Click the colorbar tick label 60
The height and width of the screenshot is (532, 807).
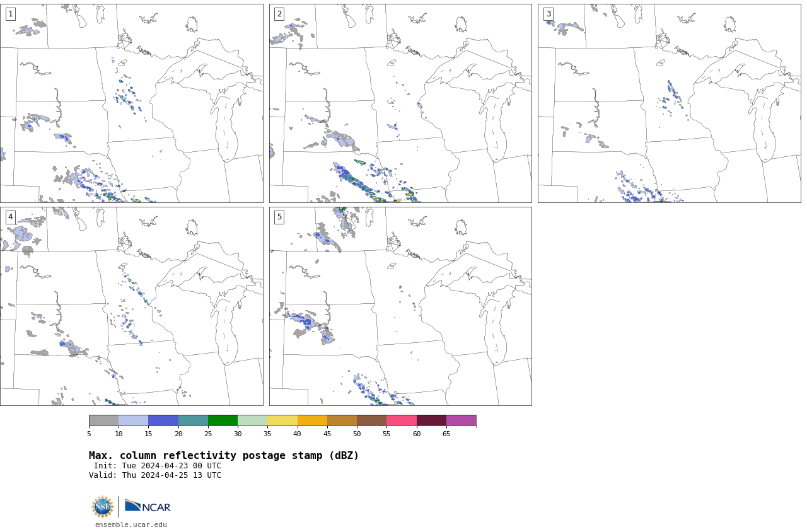(417, 434)
